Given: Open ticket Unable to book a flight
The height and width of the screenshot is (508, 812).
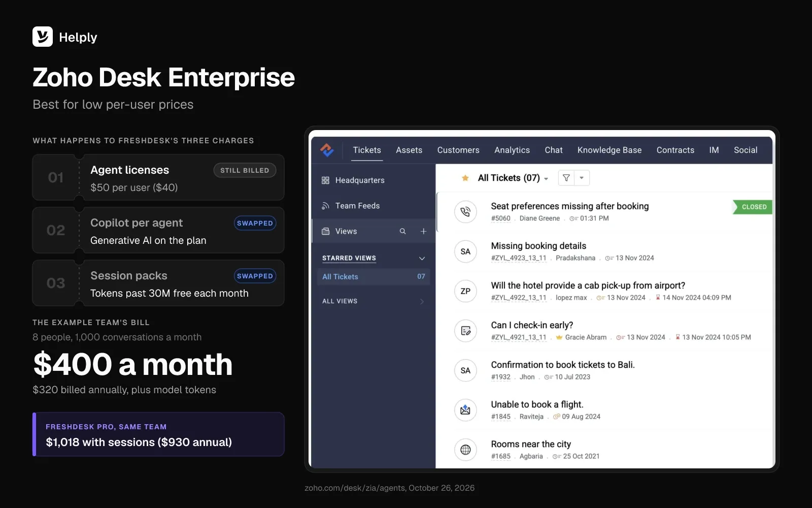Looking at the screenshot, I should [537, 404].
